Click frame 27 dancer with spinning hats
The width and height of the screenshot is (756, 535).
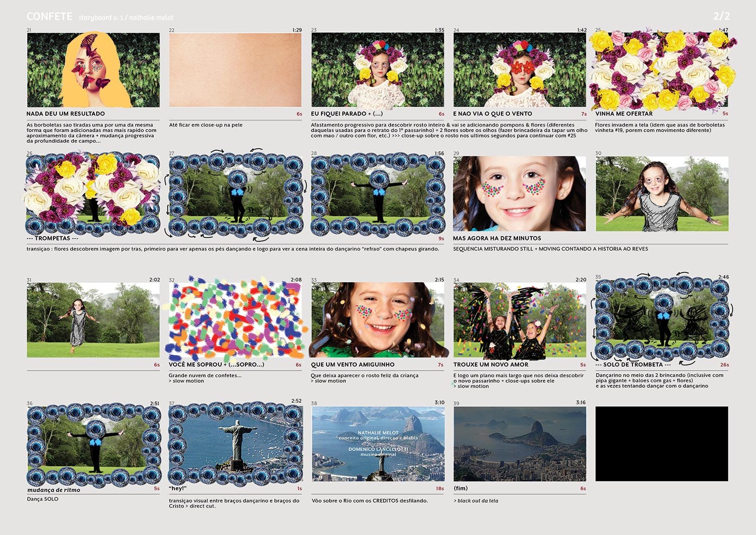pyautogui.click(x=235, y=194)
